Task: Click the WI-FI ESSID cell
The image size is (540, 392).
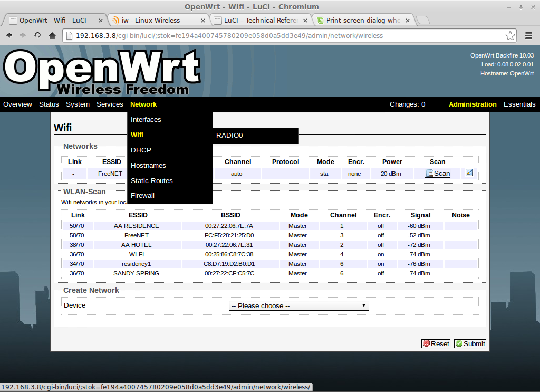Action: 137,254
